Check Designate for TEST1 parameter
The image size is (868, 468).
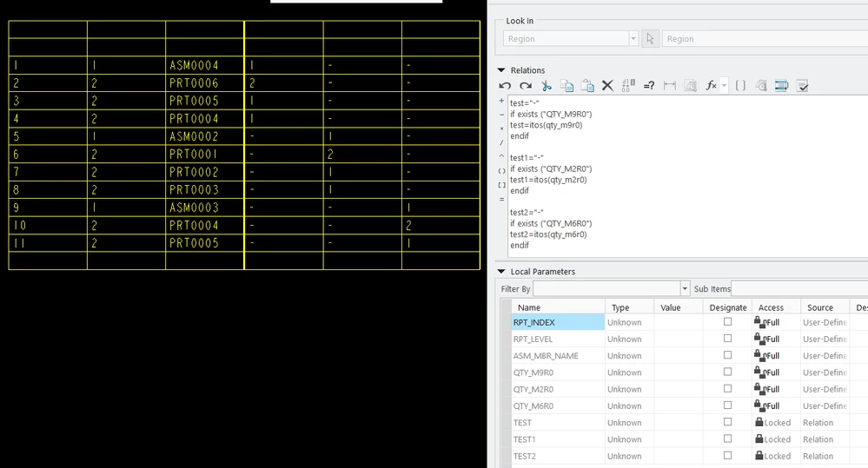(x=727, y=438)
